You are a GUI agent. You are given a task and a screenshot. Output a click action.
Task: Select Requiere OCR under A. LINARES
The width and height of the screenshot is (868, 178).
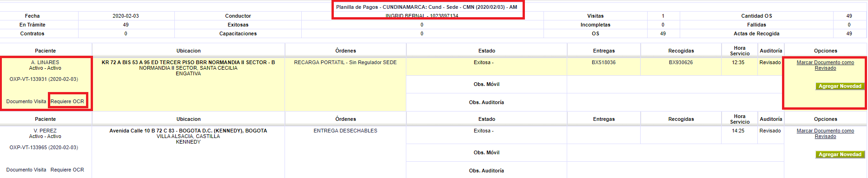tap(67, 101)
